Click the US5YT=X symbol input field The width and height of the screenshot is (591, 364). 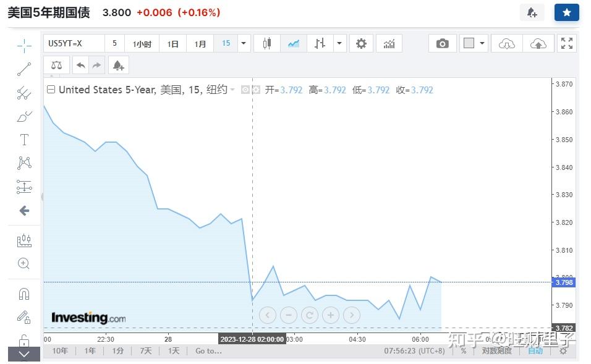[x=74, y=43]
